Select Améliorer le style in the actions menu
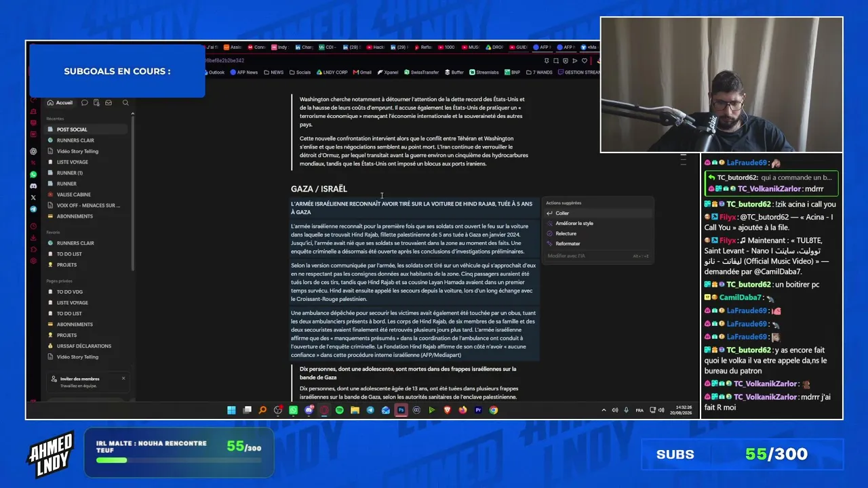Screen dimensions: 868x488 pyautogui.click(x=598, y=224)
